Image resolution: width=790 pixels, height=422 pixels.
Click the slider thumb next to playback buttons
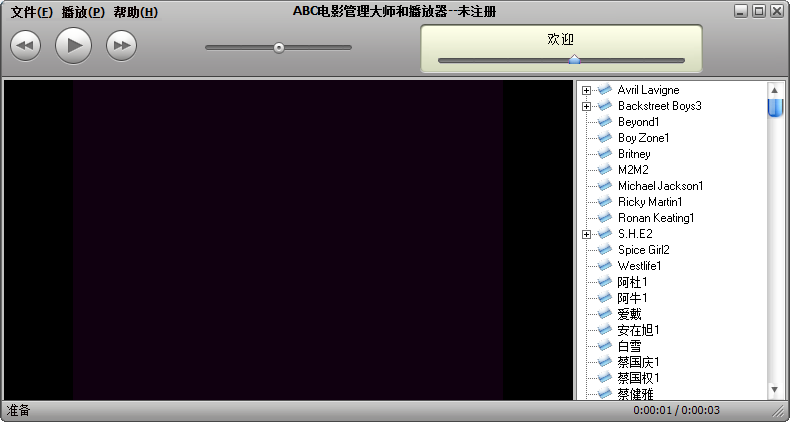[x=279, y=47]
